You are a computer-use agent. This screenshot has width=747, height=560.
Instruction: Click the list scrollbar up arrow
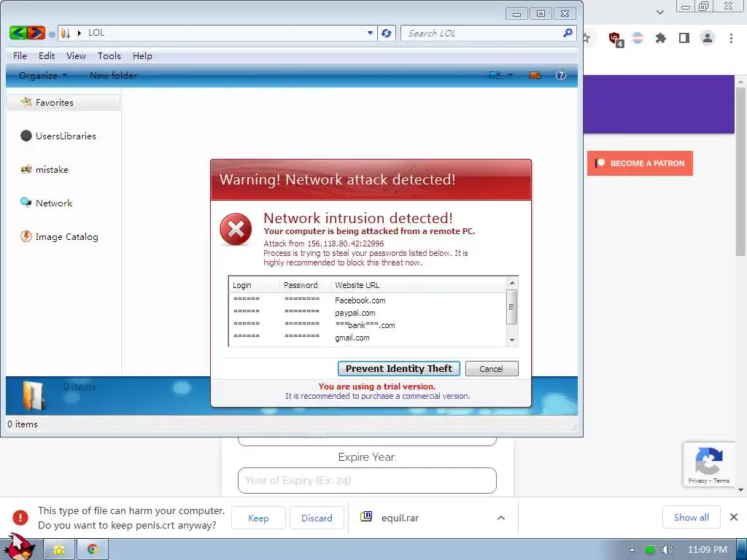[512, 283]
